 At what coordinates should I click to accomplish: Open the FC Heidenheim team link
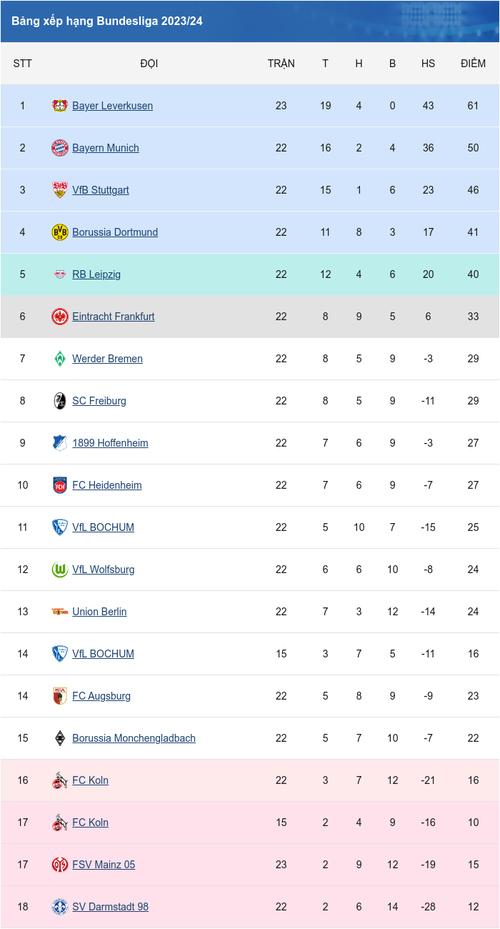tap(107, 485)
